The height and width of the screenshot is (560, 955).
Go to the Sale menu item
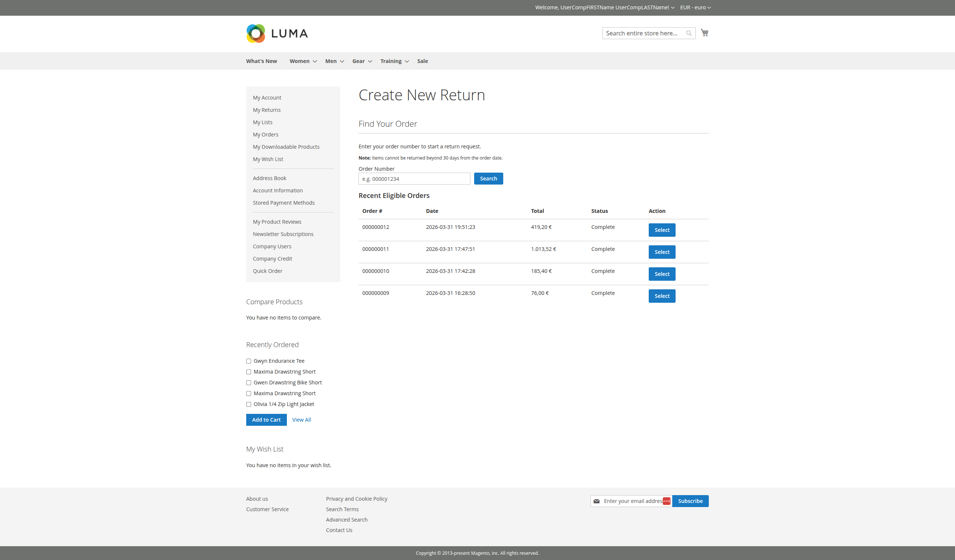pos(422,61)
